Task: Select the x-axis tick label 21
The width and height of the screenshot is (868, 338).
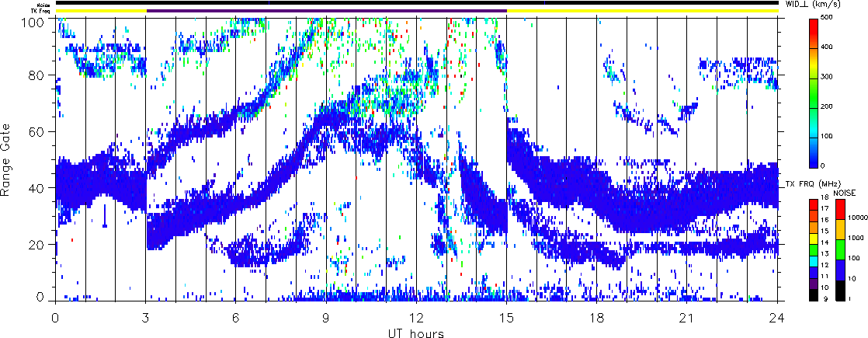Action: [x=687, y=317]
